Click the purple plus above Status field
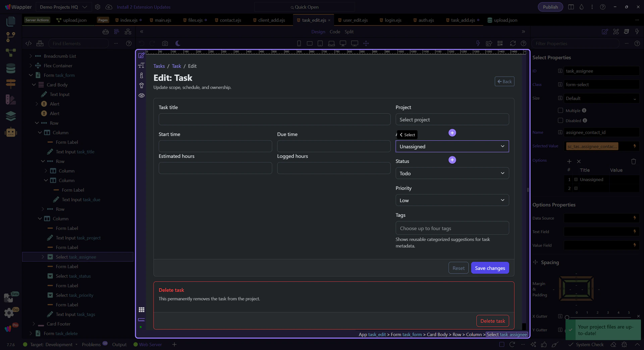The width and height of the screenshot is (644, 350). (452, 160)
